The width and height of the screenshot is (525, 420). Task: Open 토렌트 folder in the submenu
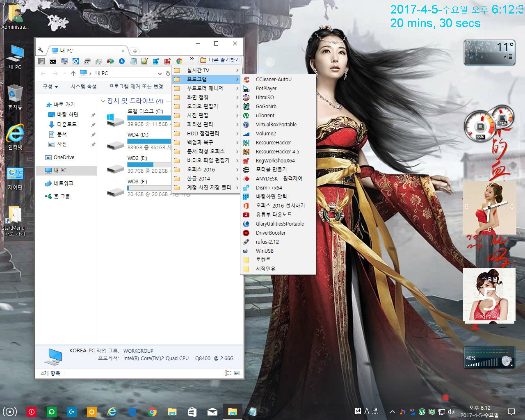click(278, 260)
